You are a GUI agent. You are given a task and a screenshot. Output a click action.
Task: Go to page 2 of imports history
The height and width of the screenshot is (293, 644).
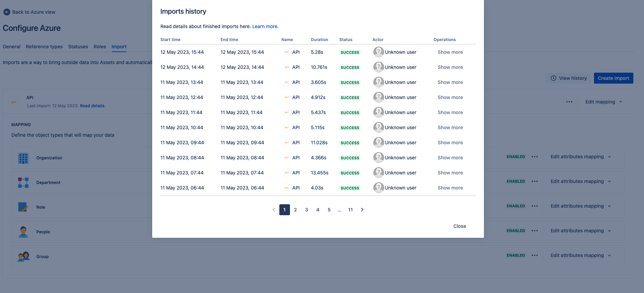click(295, 210)
